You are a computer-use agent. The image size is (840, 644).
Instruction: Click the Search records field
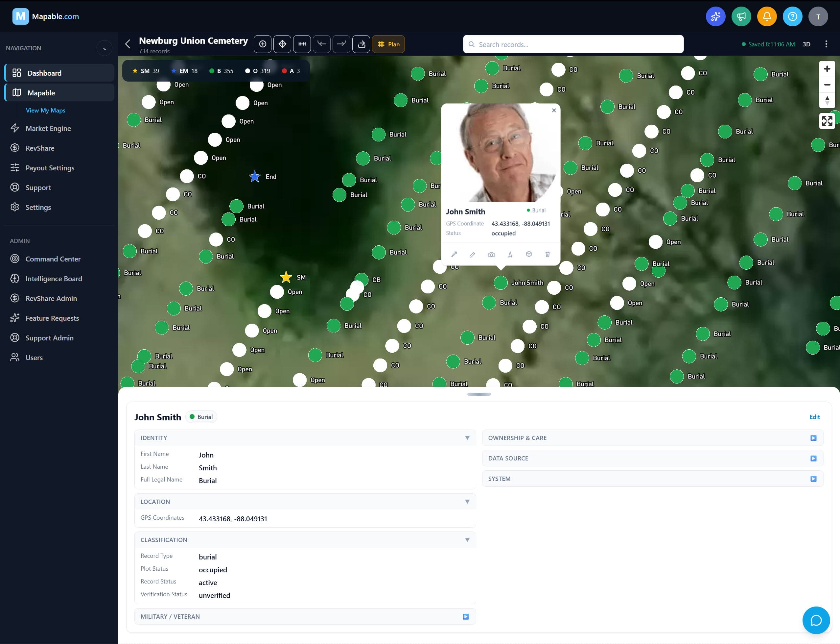point(572,44)
